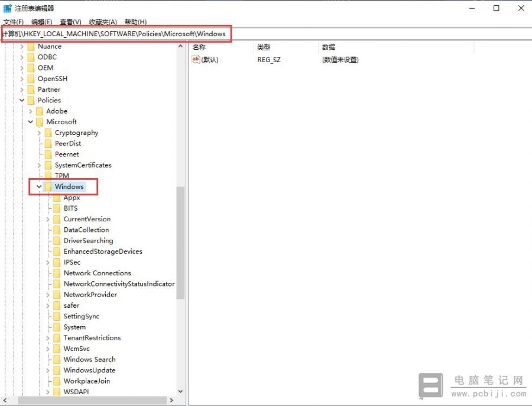Click the REG_SZ type cell
This screenshot has height=406, width=532.
[269, 60]
